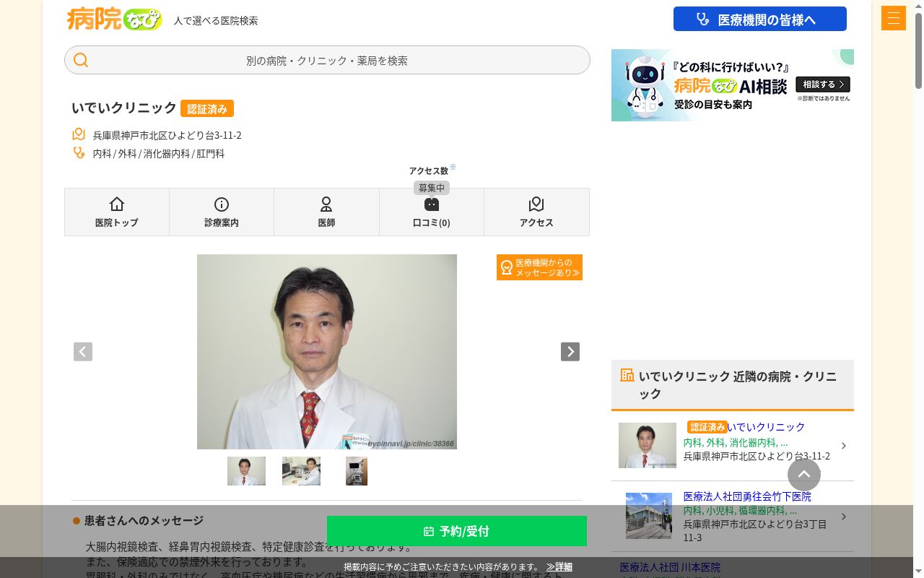This screenshot has height=578, width=924.
Task: Click the 認証済み badge by clinic name
Action: [207, 108]
